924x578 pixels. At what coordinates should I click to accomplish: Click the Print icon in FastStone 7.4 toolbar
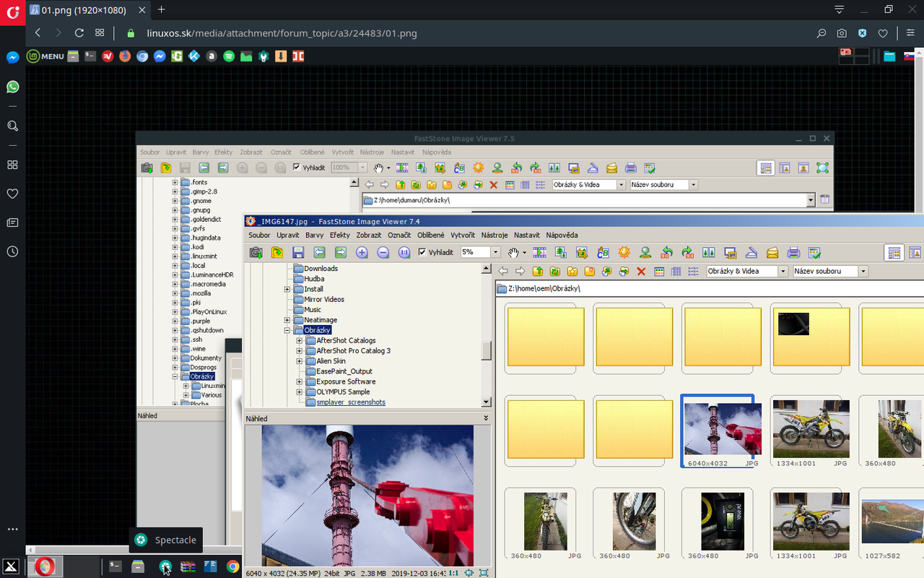click(793, 252)
